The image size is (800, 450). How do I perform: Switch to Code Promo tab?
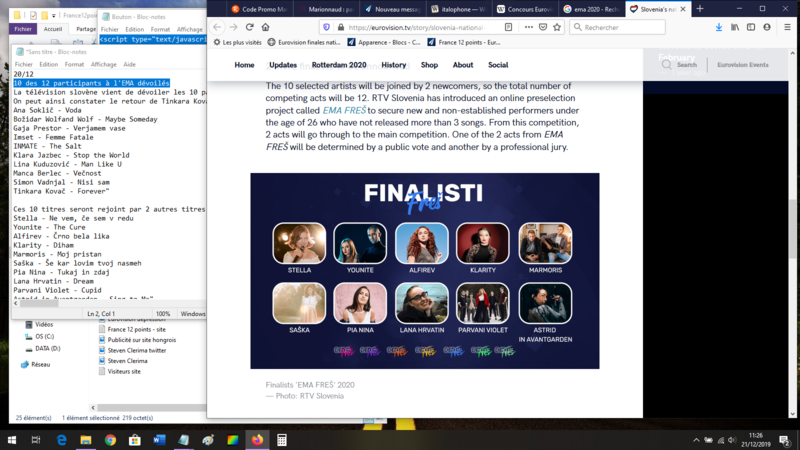point(258,9)
